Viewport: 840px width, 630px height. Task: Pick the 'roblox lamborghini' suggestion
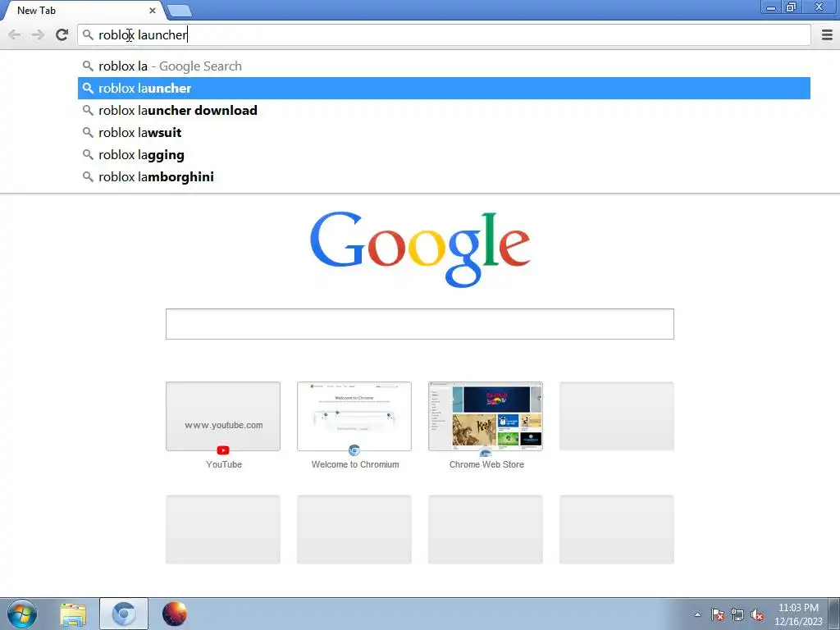point(444,177)
